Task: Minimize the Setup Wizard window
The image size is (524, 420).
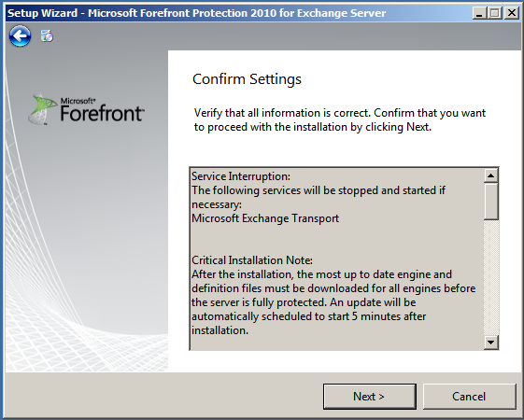Action: (479, 13)
